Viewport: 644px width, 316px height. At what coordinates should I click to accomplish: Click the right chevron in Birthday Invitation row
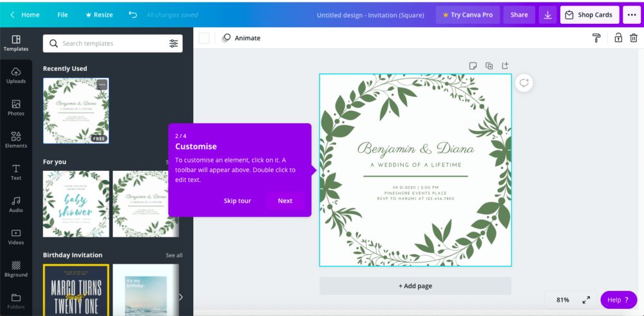pyautogui.click(x=181, y=297)
